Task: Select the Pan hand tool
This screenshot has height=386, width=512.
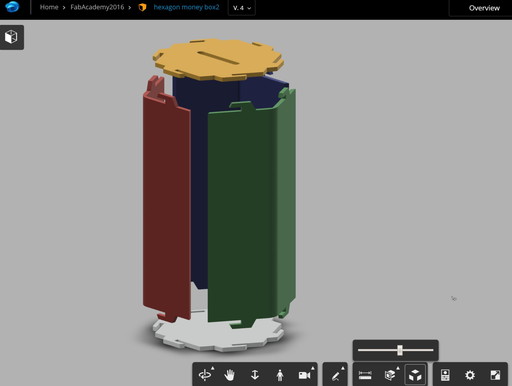Action: click(229, 375)
